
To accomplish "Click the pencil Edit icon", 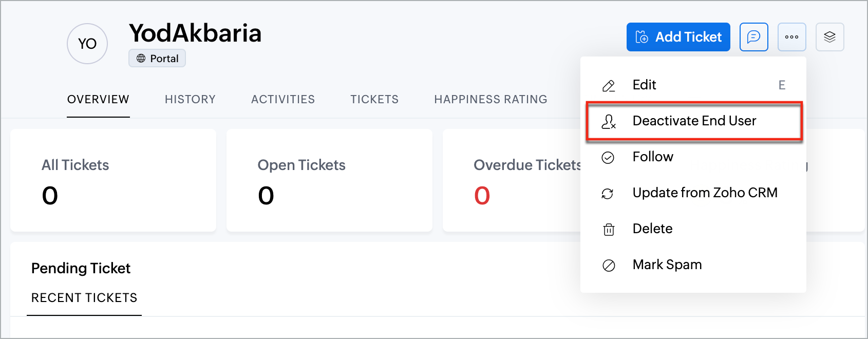I will pyautogui.click(x=609, y=85).
